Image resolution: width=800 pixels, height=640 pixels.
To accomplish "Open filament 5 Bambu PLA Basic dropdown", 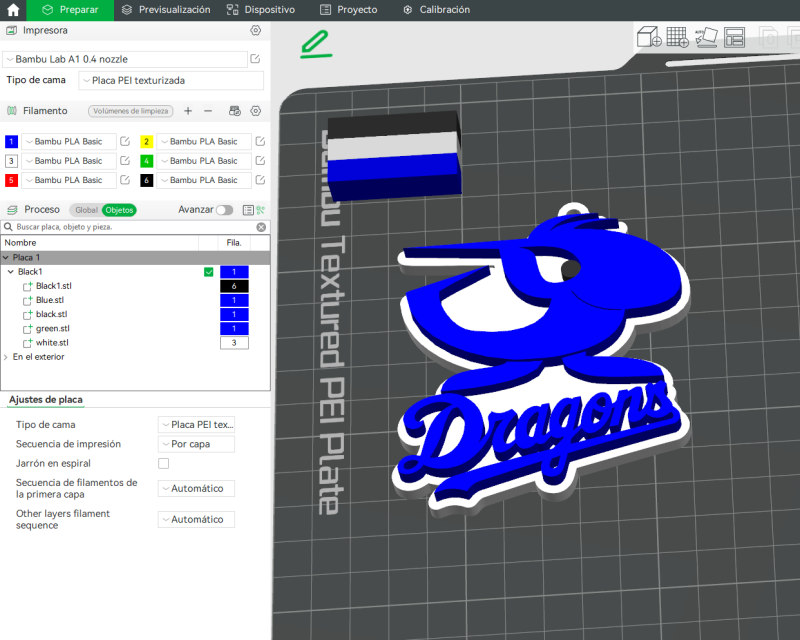I will 68,180.
